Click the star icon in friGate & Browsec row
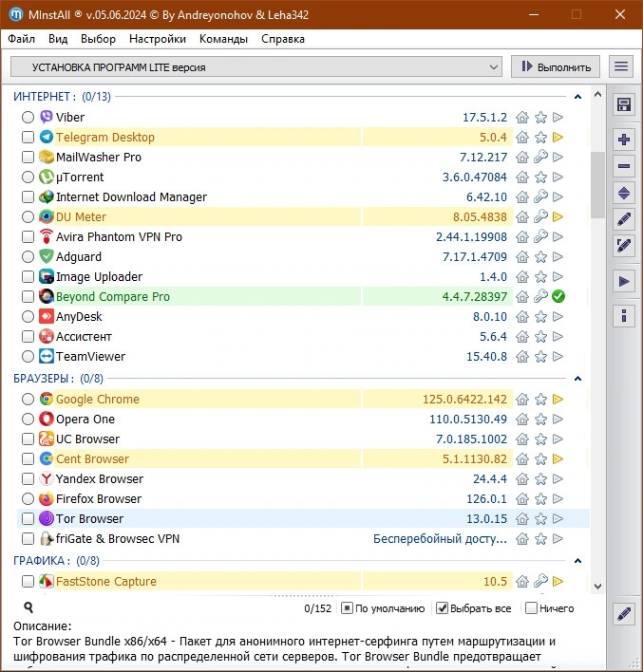This screenshot has width=643, height=672. pyautogui.click(x=540, y=539)
